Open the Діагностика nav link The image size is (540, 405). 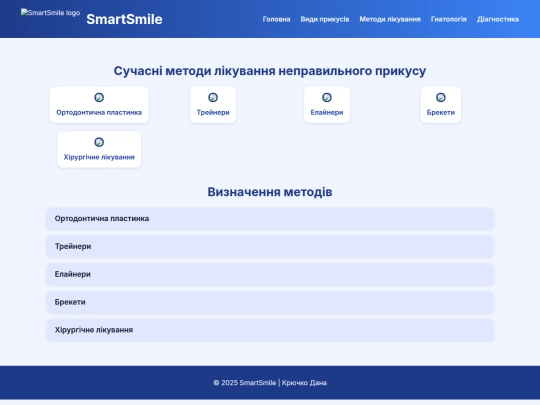point(498,19)
